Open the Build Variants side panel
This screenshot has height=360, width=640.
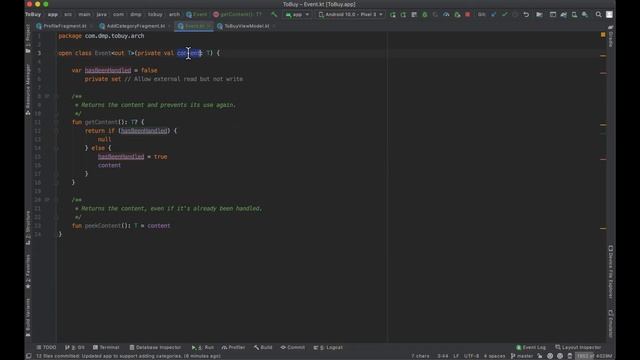[28, 318]
